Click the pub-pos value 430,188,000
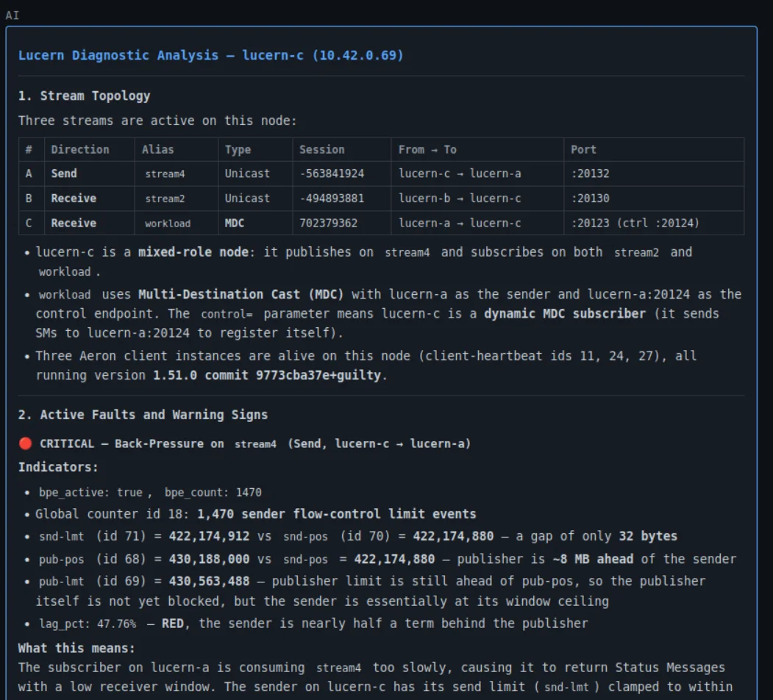Screen dimensions: 773x700 pyautogui.click(x=209, y=559)
